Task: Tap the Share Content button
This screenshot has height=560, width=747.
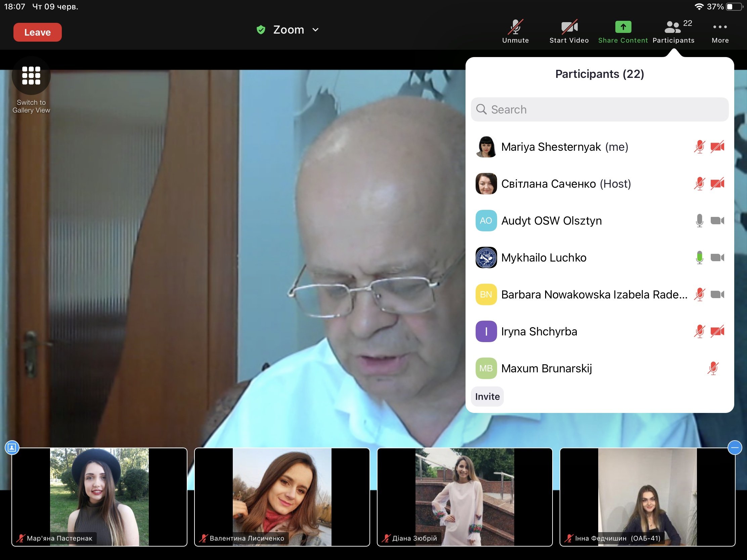Action: (623, 32)
